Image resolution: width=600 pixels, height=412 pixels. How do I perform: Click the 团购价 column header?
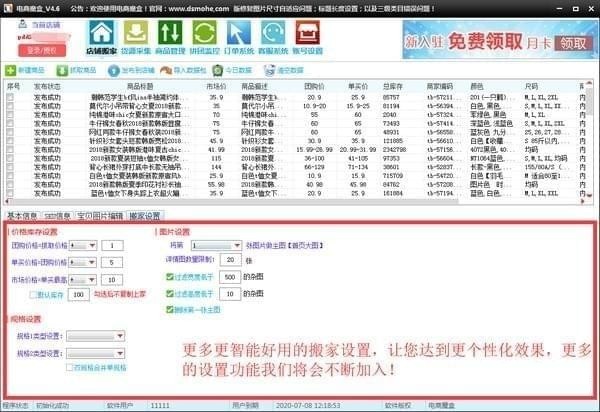click(314, 86)
